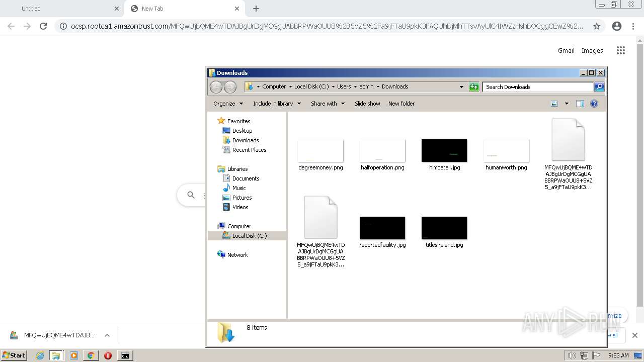
Task: Click the Chrome address bar URL
Action: click(x=327, y=26)
